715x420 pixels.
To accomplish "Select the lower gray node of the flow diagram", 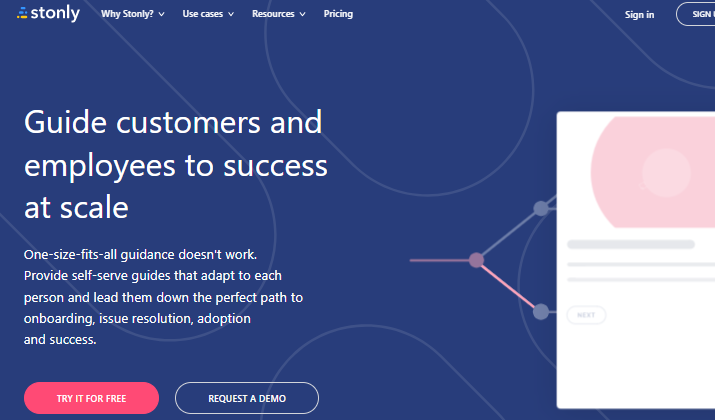I will 541,312.
